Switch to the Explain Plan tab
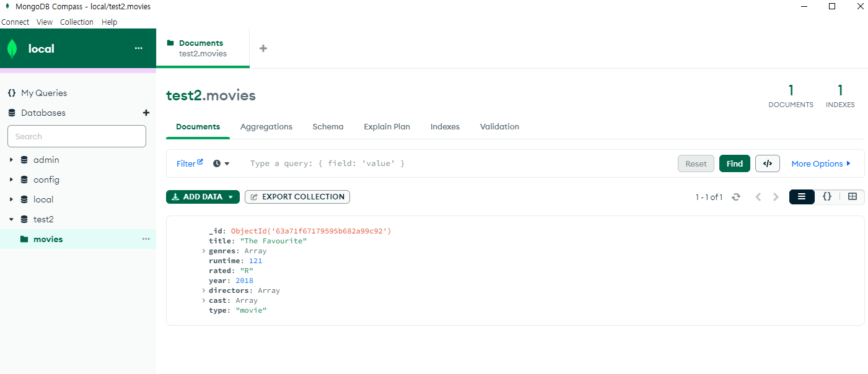 click(x=387, y=126)
